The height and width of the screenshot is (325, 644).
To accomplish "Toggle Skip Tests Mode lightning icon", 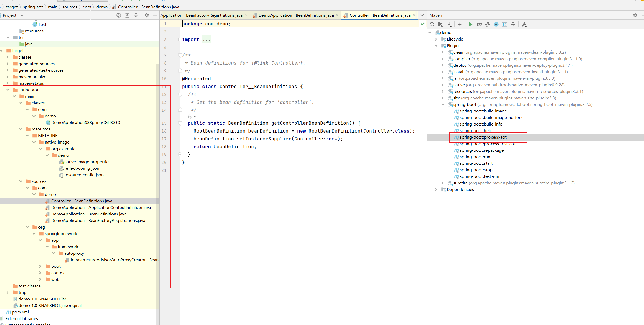I will coord(496,24).
